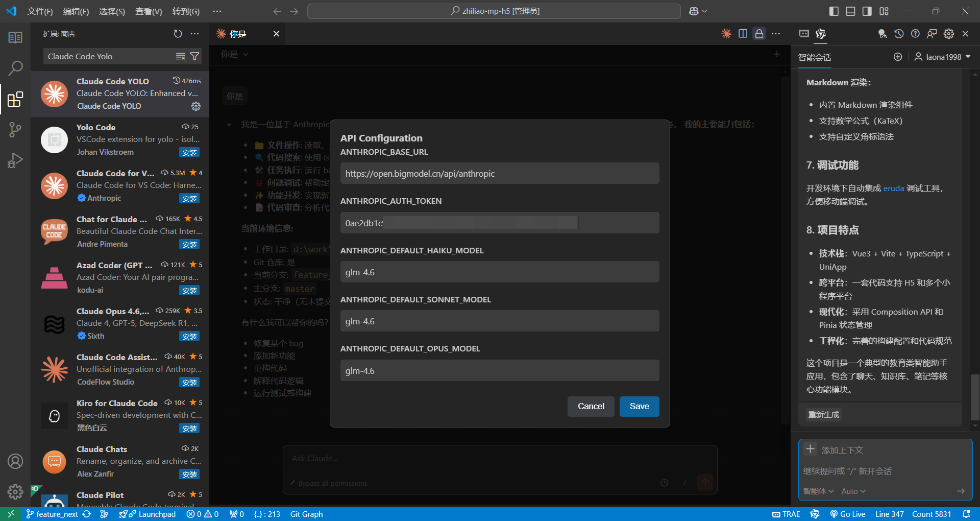Click Go Live in status bar
The width and height of the screenshot is (980, 521).
[847, 514]
